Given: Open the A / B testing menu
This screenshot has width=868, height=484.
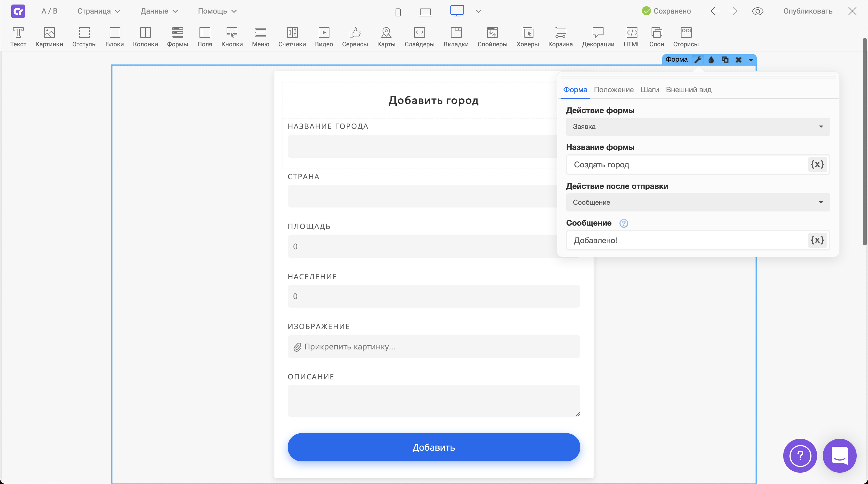Looking at the screenshot, I should (x=49, y=11).
